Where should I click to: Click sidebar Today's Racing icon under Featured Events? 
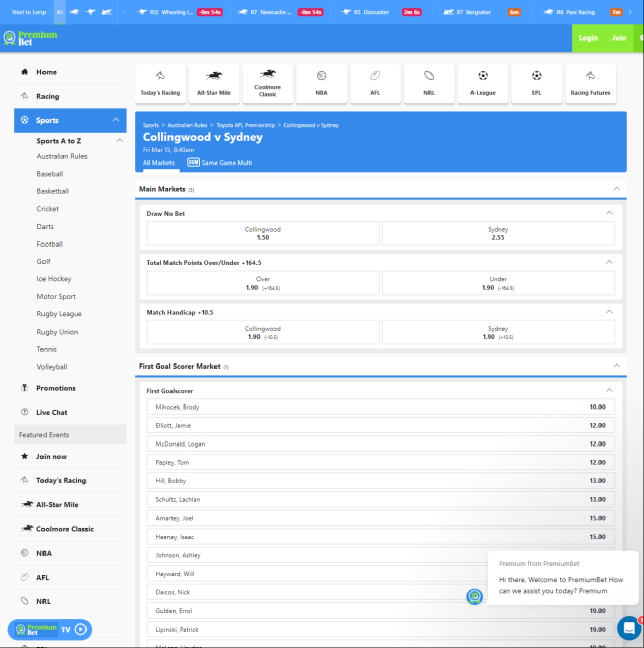click(24, 480)
